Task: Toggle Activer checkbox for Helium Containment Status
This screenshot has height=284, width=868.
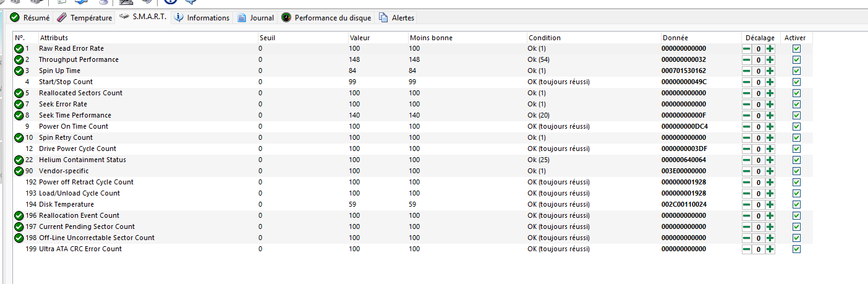Action: pos(796,160)
